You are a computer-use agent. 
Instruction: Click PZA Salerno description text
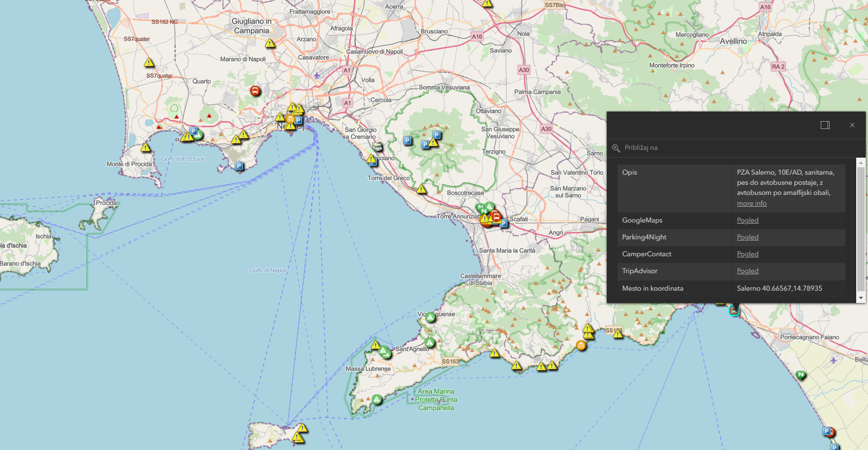(785, 182)
